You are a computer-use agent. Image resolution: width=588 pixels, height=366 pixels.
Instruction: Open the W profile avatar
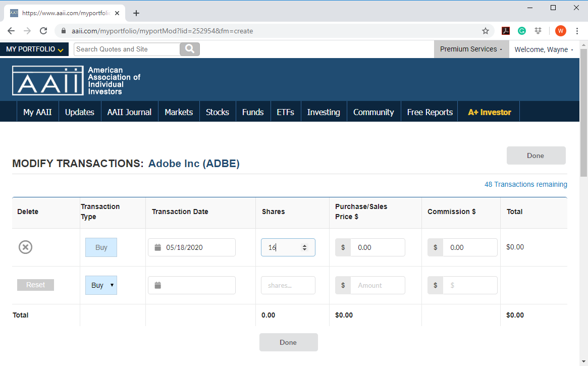pos(560,31)
